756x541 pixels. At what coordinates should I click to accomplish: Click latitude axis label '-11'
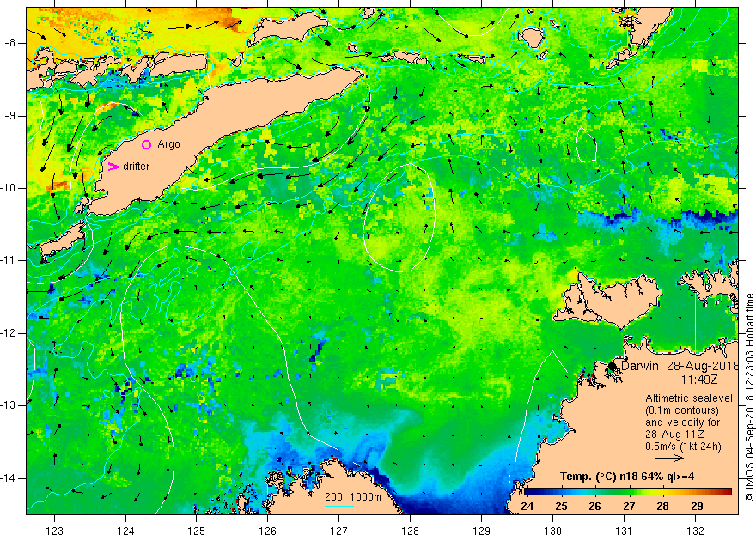(9, 260)
